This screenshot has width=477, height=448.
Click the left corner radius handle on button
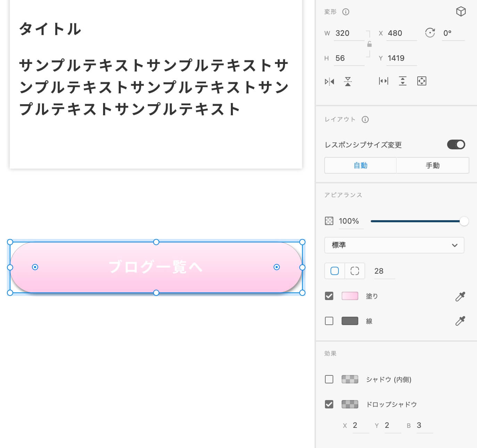pyautogui.click(x=35, y=267)
